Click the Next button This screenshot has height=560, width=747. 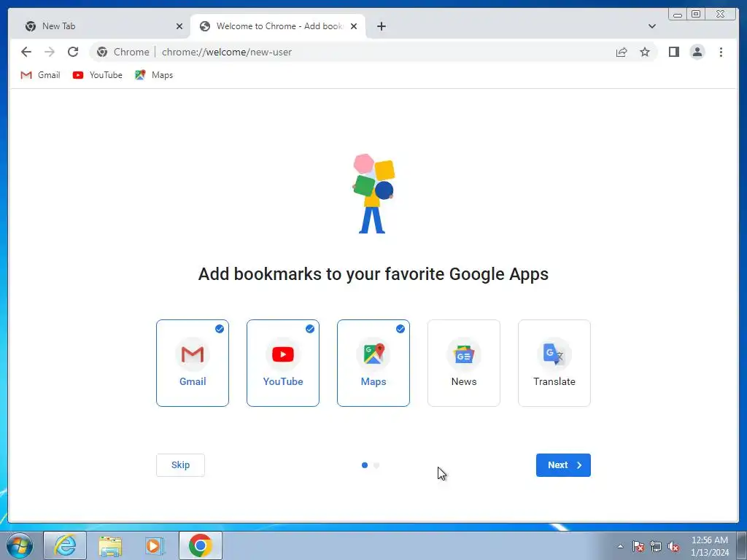(563, 465)
